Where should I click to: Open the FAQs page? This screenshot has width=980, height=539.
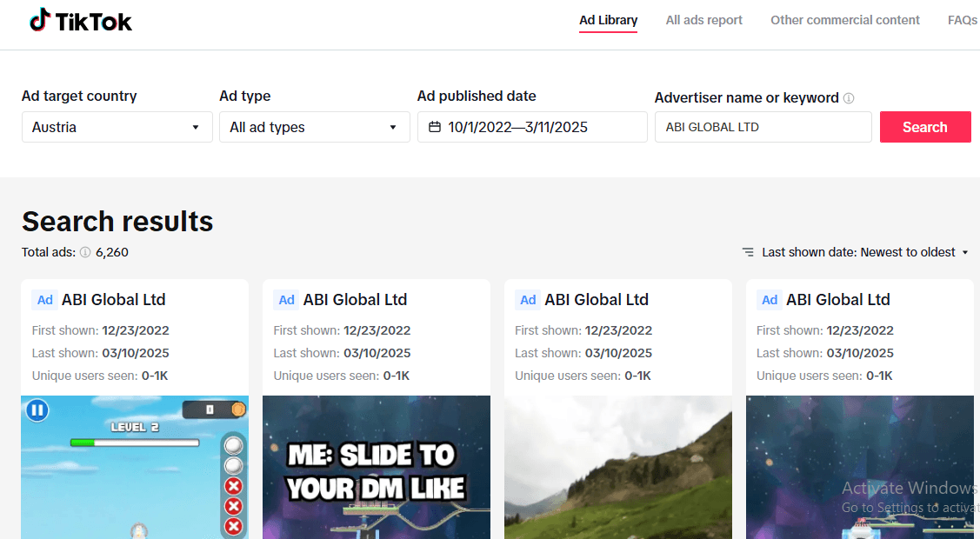(962, 20)
